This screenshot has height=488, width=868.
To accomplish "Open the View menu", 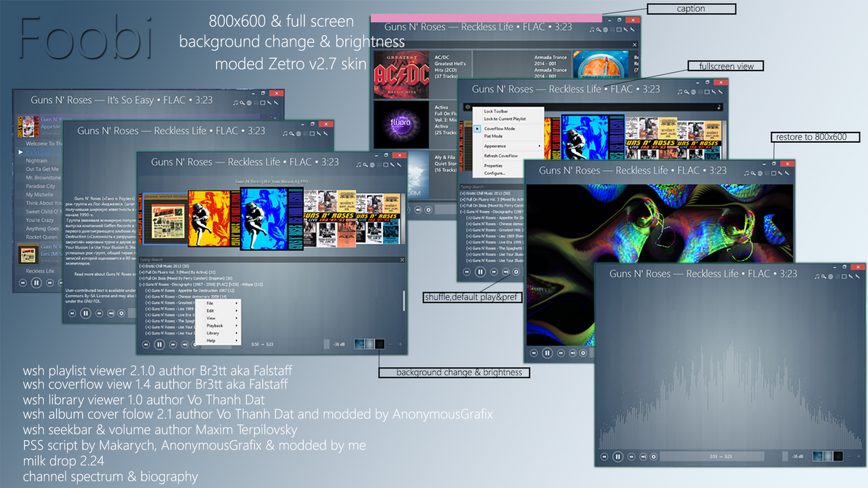I will click(218, 318).
